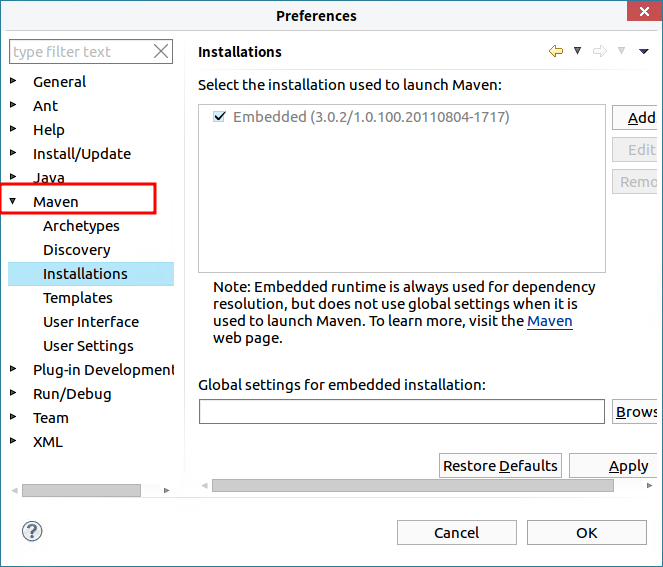Clear the filter text with the X icon
This screenshot has height=567, width=663.
161,52
